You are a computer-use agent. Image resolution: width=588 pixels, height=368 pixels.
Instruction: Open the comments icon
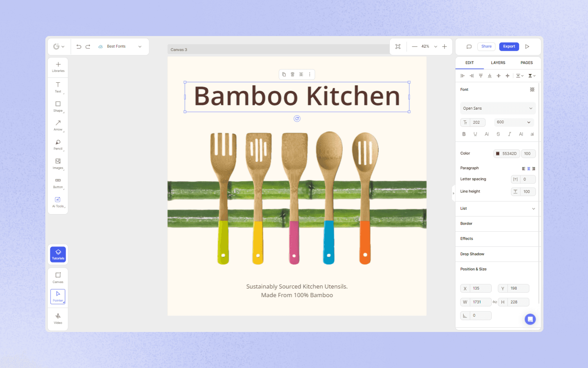coord(469,47)
